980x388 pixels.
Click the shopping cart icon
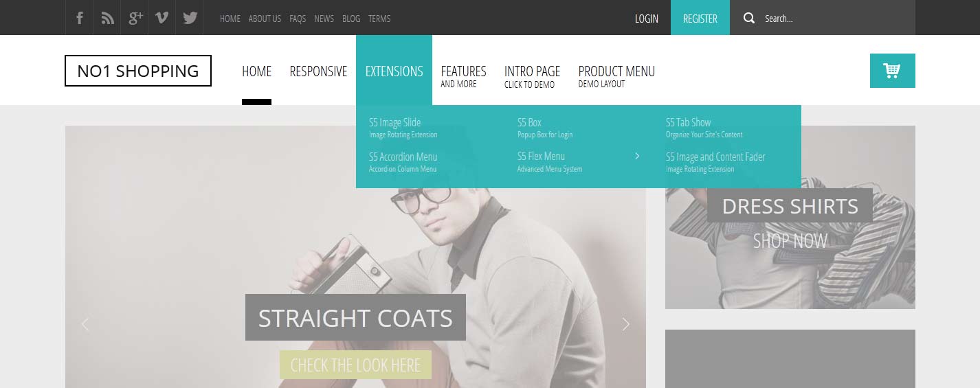point(892,71)
